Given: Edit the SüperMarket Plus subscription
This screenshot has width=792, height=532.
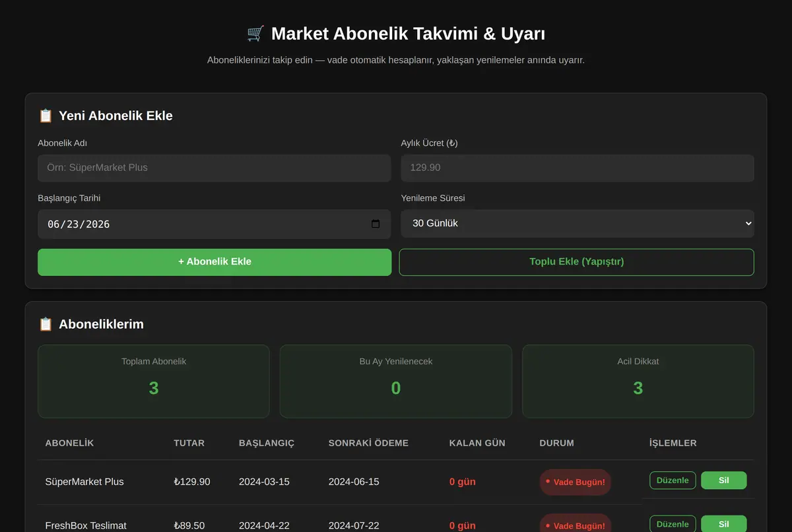Looking at the screenshot, I should (x=673, y=481).
